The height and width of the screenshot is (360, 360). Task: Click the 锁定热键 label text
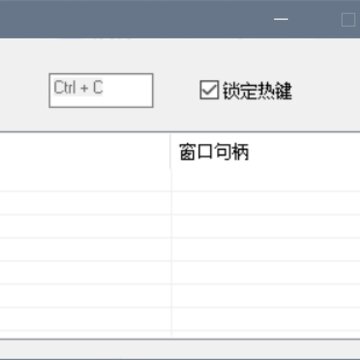(257, 91)
